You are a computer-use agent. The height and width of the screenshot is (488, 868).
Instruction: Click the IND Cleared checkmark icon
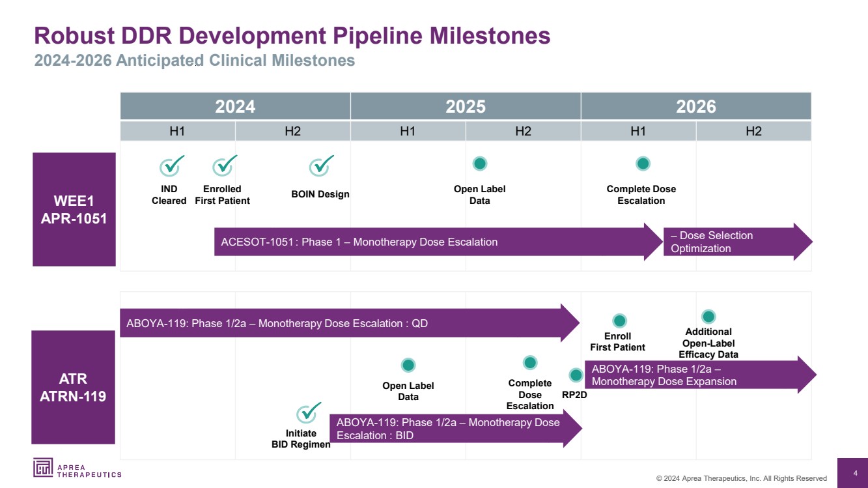pos(172,165)
